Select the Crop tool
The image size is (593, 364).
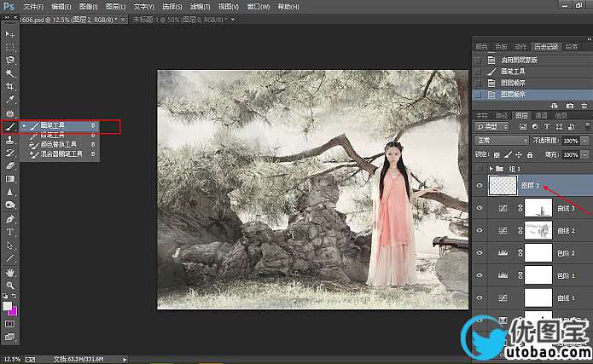click(10, 87)
